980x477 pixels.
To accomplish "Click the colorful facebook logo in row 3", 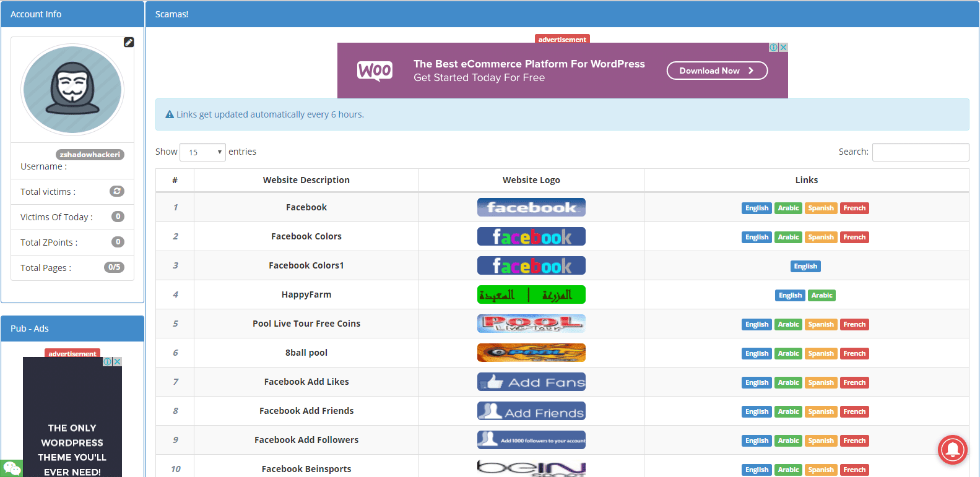I will [531, 265].
